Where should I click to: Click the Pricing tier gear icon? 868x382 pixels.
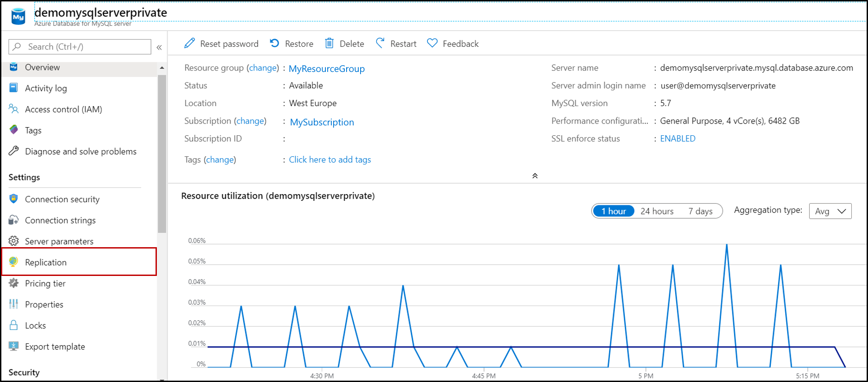point(13,283)
